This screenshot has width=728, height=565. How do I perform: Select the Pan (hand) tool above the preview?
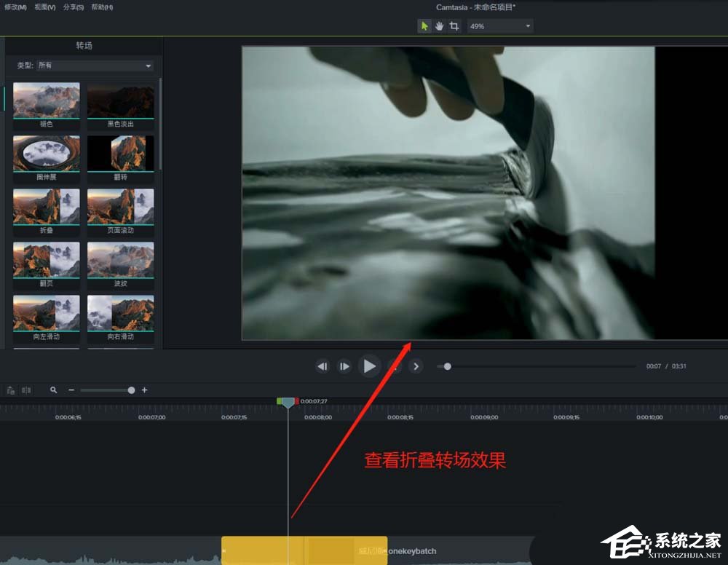pyautogui.click(x=439, y=25)
